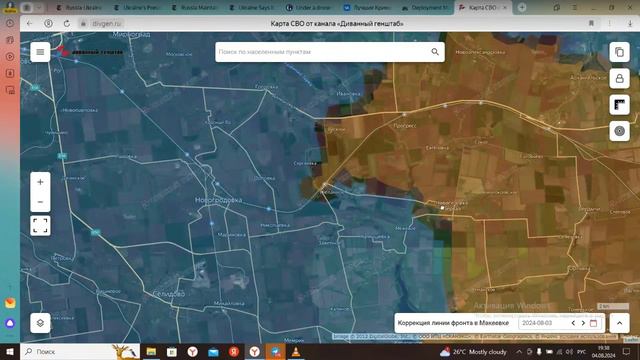This screenshot has height=360, width=640.
Task: Open the Telegram icon on taskbar
Action: pos(276,351)
